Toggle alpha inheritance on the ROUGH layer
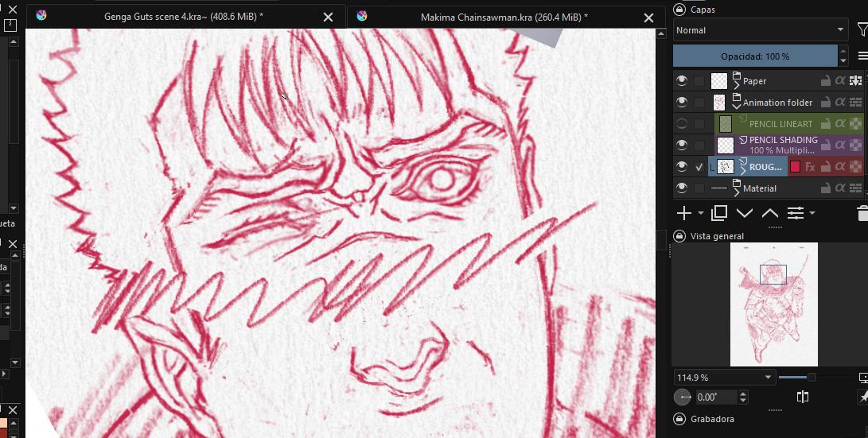The width and height of the screenshot is (868, 438). tap(840, 166)
